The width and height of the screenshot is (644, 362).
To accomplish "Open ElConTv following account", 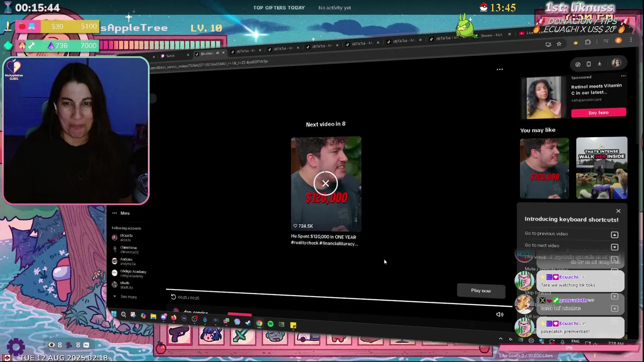I will coord(123,237).
